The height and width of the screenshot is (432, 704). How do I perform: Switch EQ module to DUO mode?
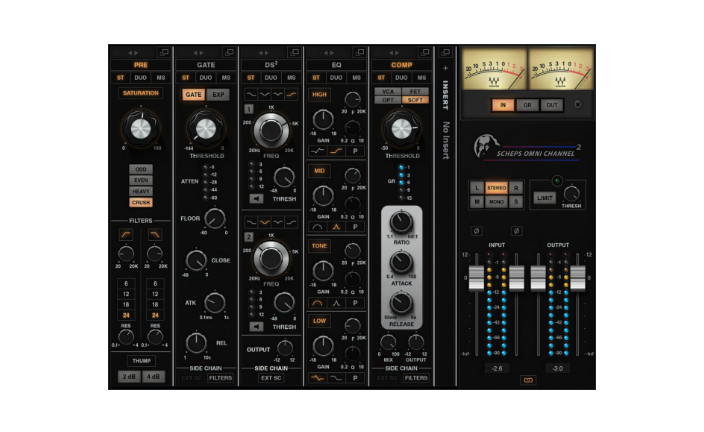coord(336,78)
